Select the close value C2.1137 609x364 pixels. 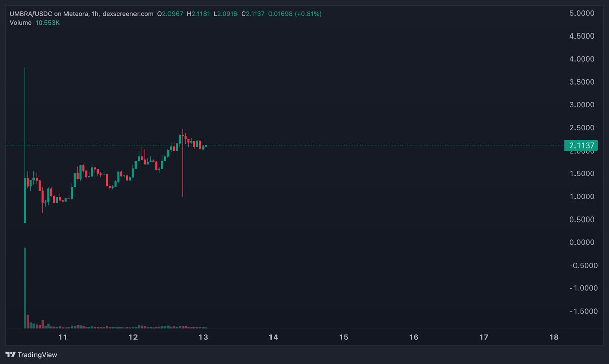pos(254,14)
